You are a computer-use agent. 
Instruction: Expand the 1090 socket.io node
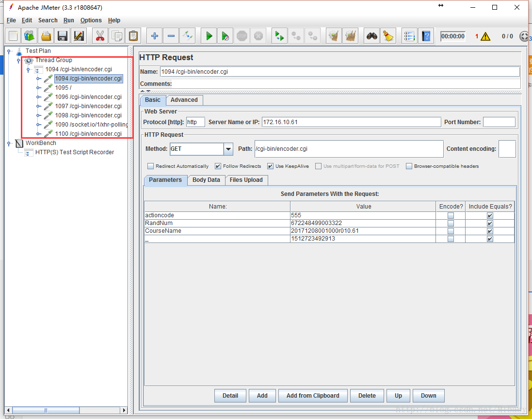pos(38,125)
